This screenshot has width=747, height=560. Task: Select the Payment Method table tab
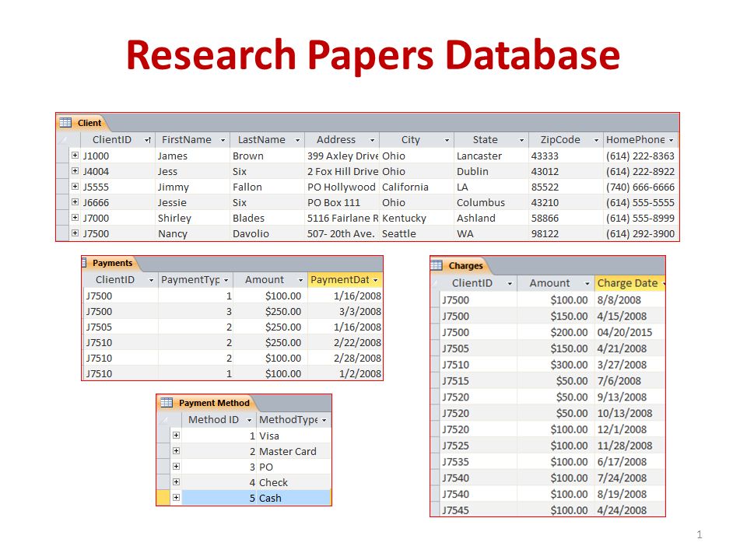[207, 403]
